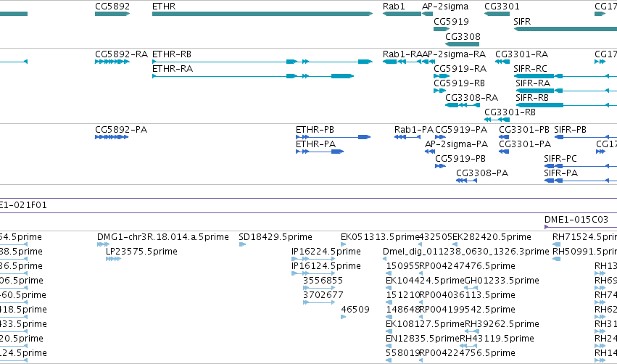
Task: Select the CG3308-RA transcript
Action: tap(463, 105)
